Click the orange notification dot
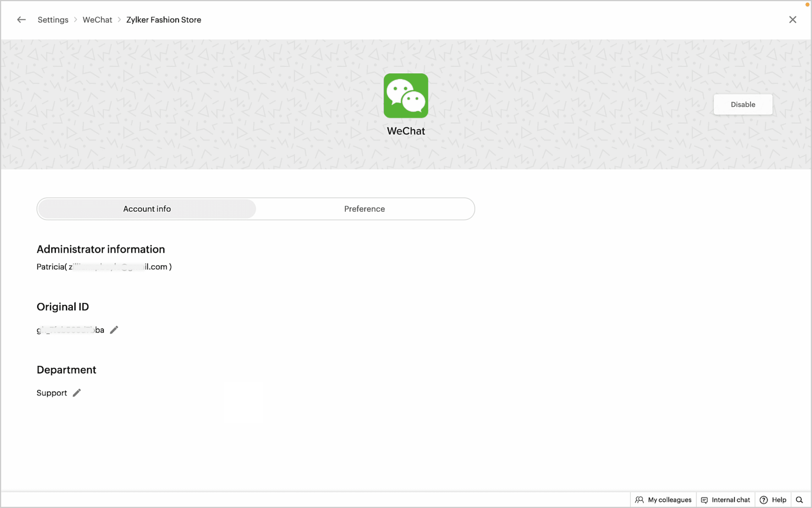812x508 pixels. (x=807, y=4)
